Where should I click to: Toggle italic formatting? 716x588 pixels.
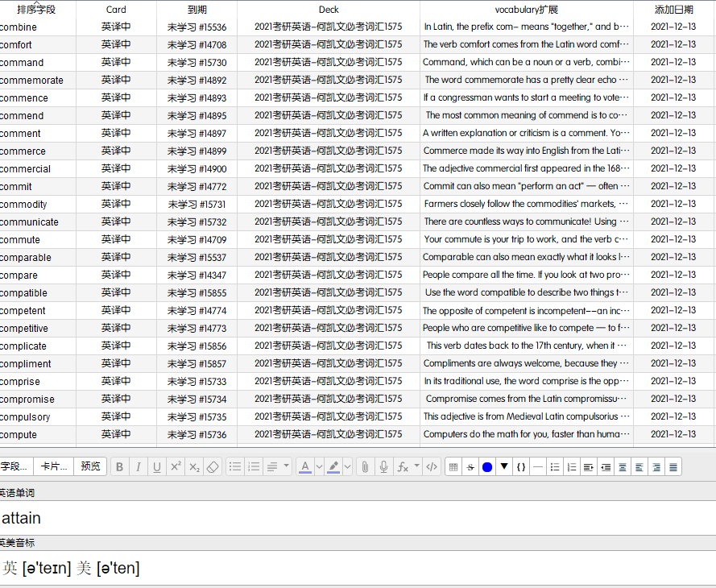139,466
